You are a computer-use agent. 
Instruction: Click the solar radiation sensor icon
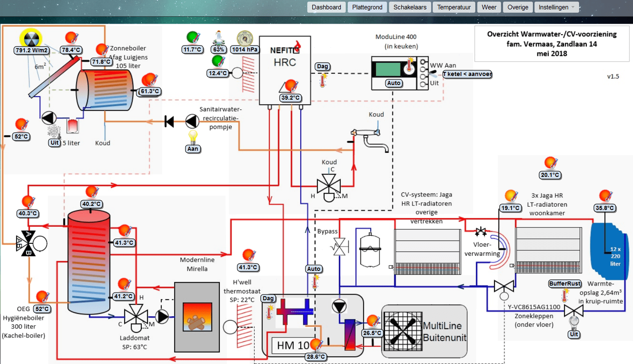point(31,38)
